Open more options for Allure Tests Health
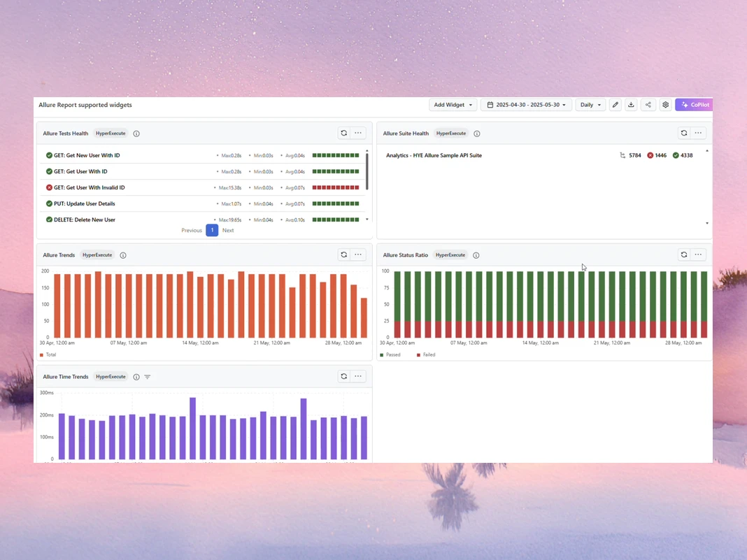 358,133
